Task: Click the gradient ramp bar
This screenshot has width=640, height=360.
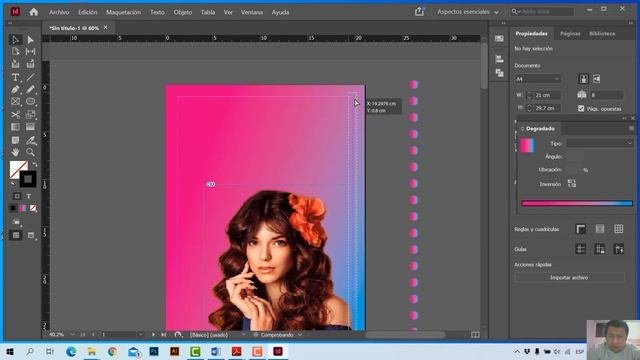Action: coord(577,203)
